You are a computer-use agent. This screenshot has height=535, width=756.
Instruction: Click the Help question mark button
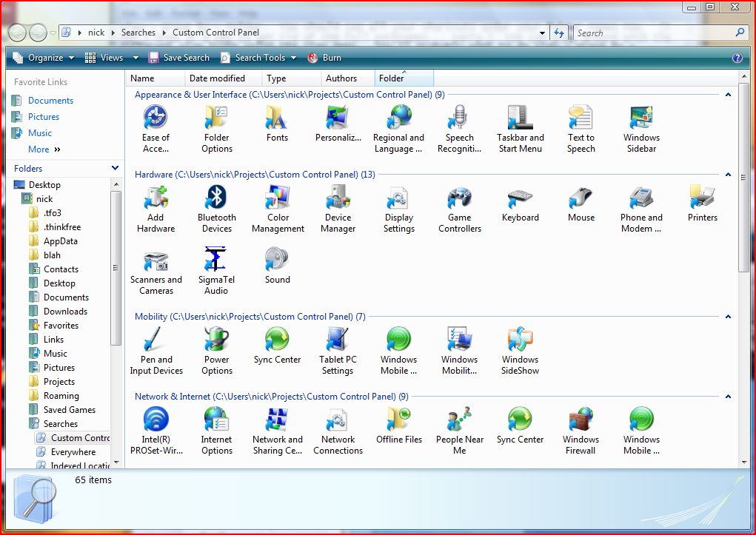(x=737, y=58)
